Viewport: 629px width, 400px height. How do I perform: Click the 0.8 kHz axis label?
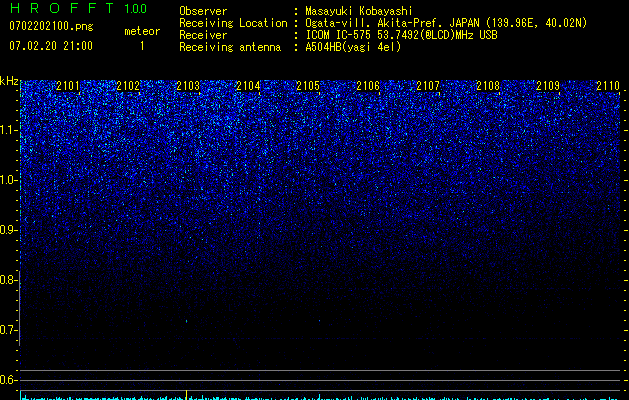pyautogui.click(x=9, y=280)
